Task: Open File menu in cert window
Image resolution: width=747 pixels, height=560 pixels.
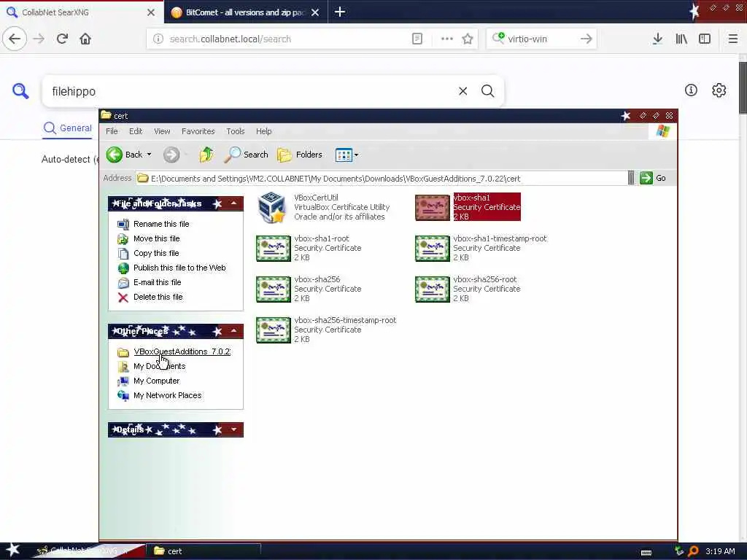Action: tap(112, 131)
